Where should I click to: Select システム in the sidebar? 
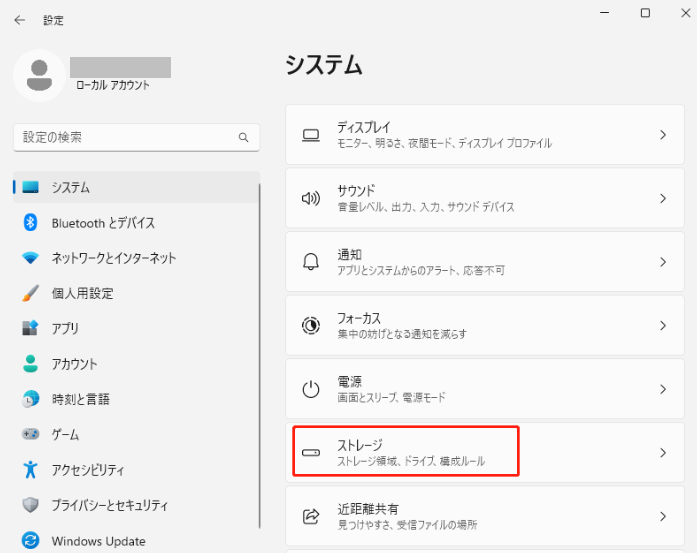point(70,187)
